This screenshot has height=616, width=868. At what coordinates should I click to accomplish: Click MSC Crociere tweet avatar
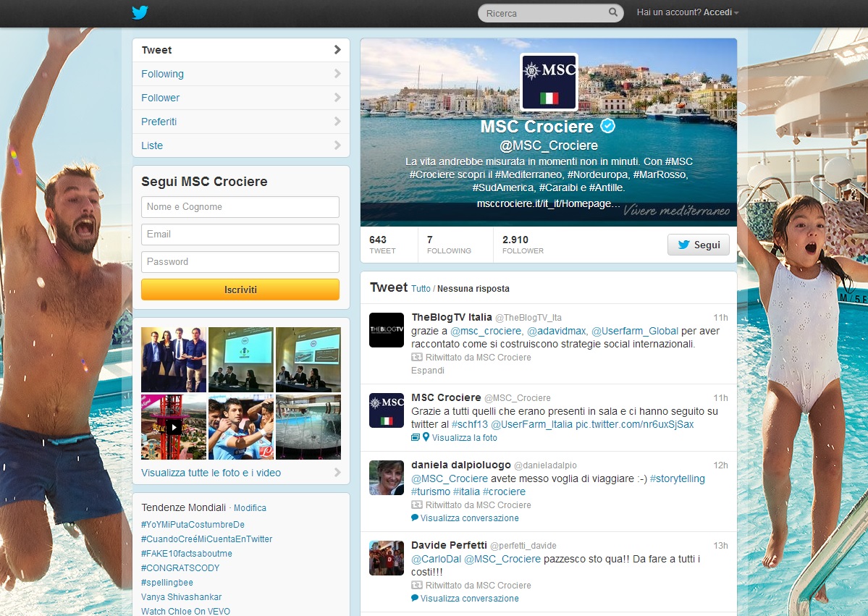[387, 410]
